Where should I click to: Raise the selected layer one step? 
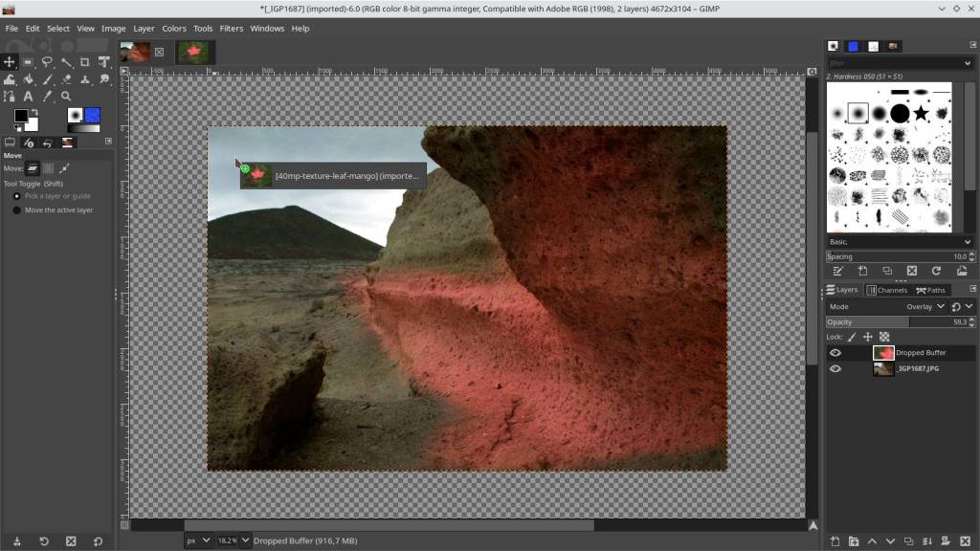tap(872, 541)
